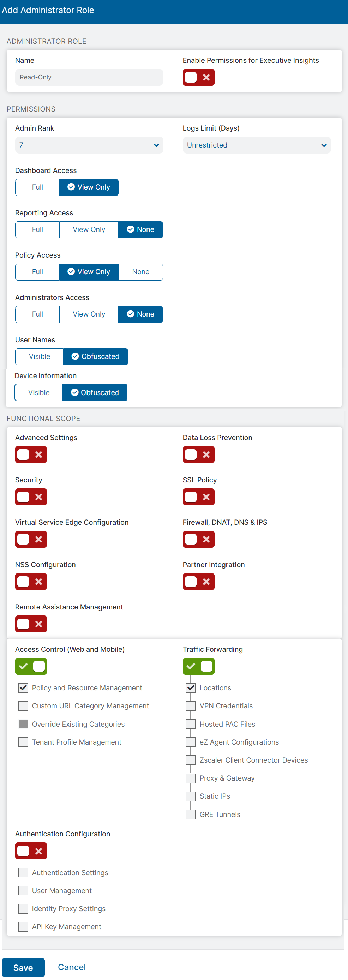Viewport: 348px width, 980px height.
Task: Select View Only for Reporting Access
Action: (x=89, y=229)
